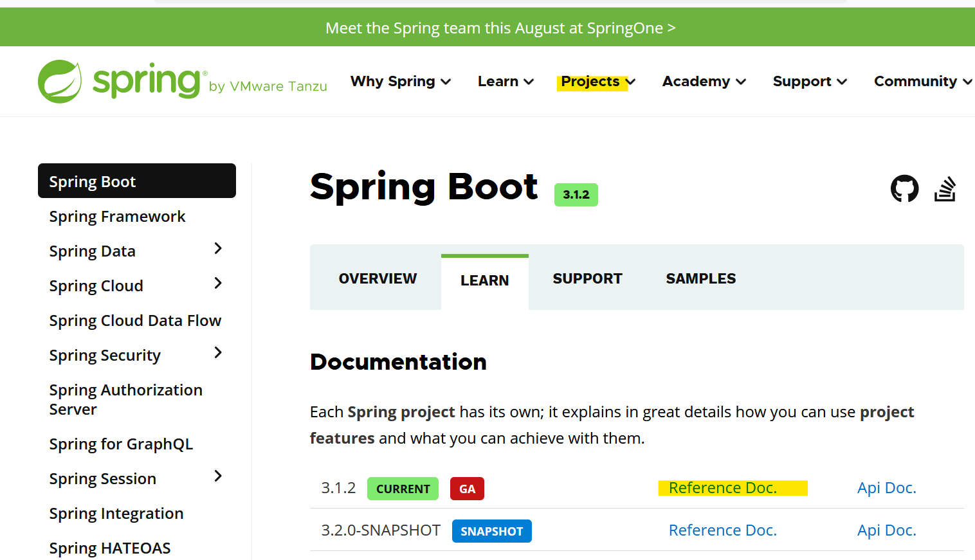975x560 pixels.
Task: Expand the Spring Data submenu chevron
Action: coord(218,249)
